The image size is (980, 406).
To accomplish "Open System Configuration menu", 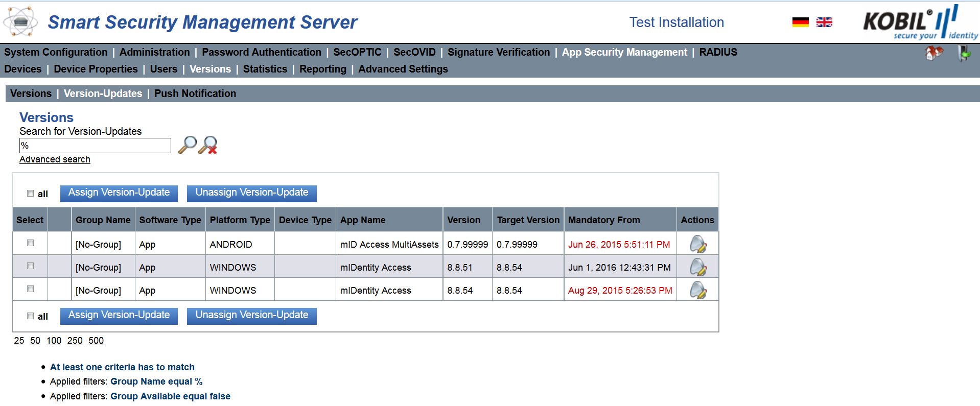I will tap(56, 52).
